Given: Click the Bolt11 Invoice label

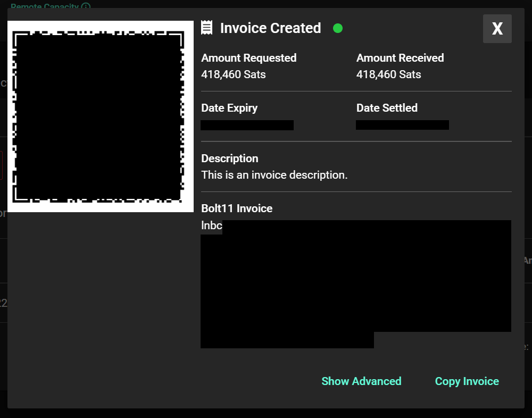Looking at the screenshot, I should click(237, 208).
